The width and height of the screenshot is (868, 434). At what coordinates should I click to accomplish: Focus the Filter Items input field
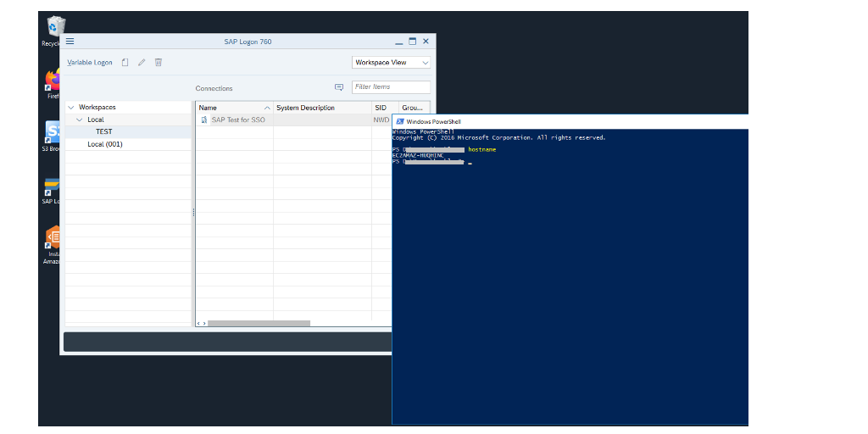tap(391, 87)
